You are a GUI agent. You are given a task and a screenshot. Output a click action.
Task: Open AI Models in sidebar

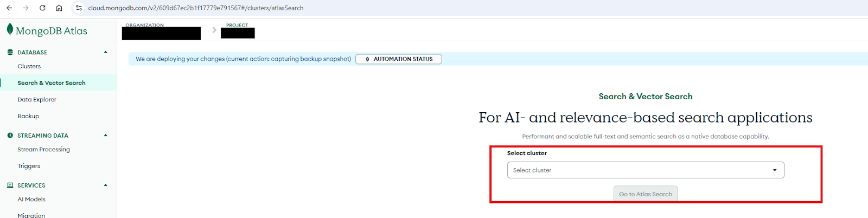(x=31, y=200)
